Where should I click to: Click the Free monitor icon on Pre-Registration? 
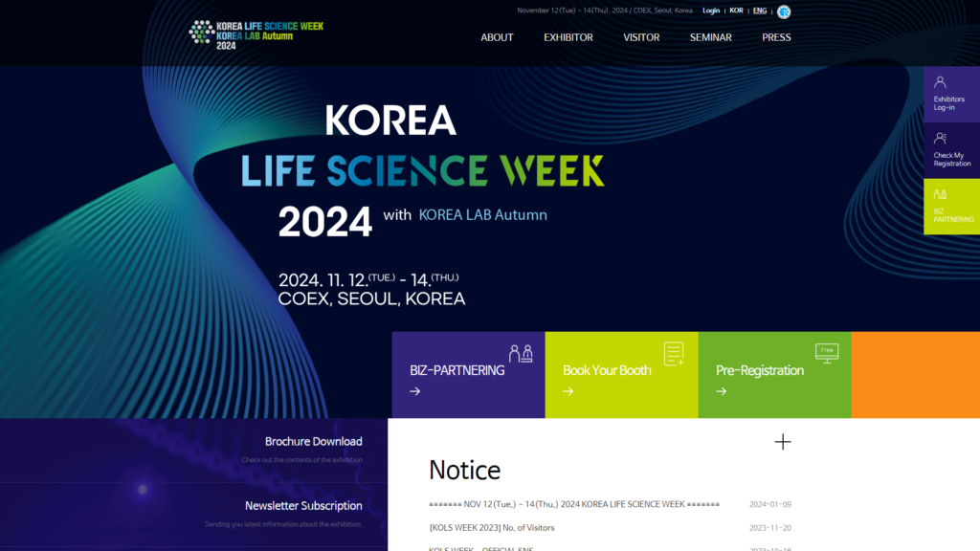click(x=827, y=353)
